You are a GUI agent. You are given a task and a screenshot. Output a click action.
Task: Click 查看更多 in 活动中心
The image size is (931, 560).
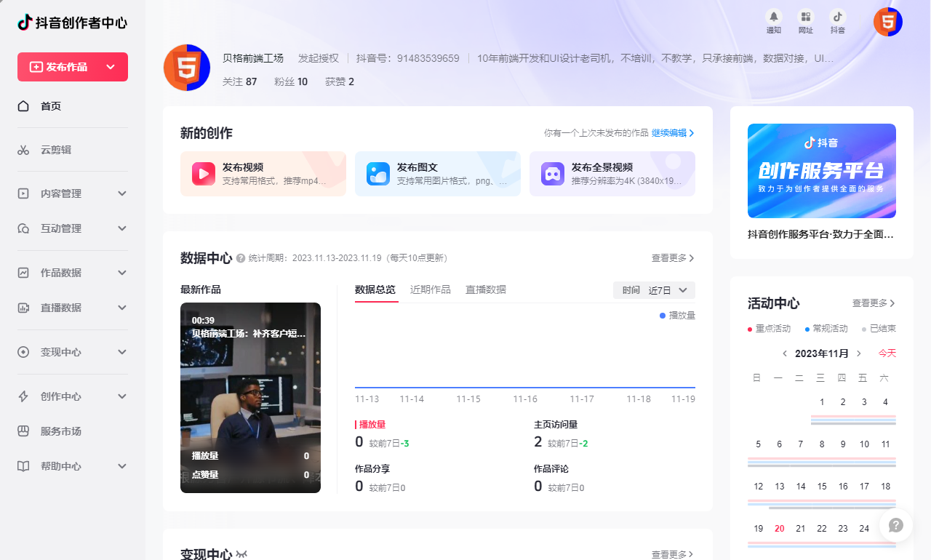click(874, 303)
